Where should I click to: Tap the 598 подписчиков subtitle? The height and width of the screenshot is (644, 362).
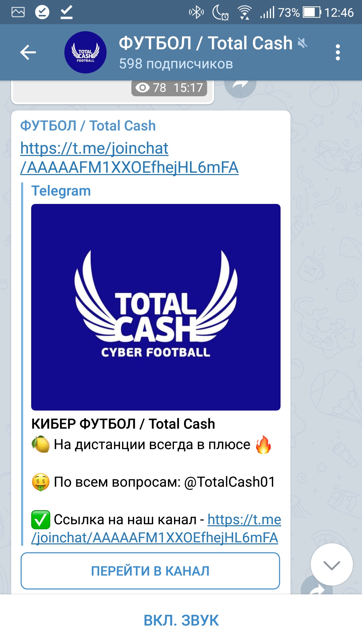point(176,64)
